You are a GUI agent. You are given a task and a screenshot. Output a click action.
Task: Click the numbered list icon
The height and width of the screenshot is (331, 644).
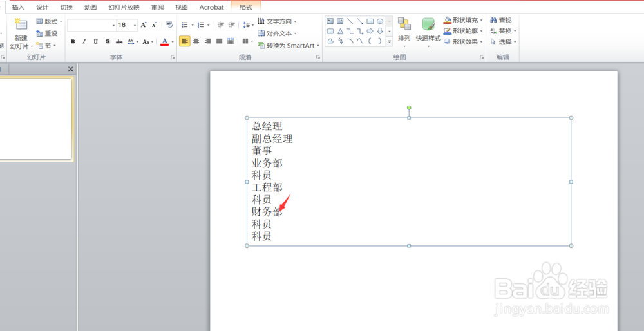coord(201,25)
